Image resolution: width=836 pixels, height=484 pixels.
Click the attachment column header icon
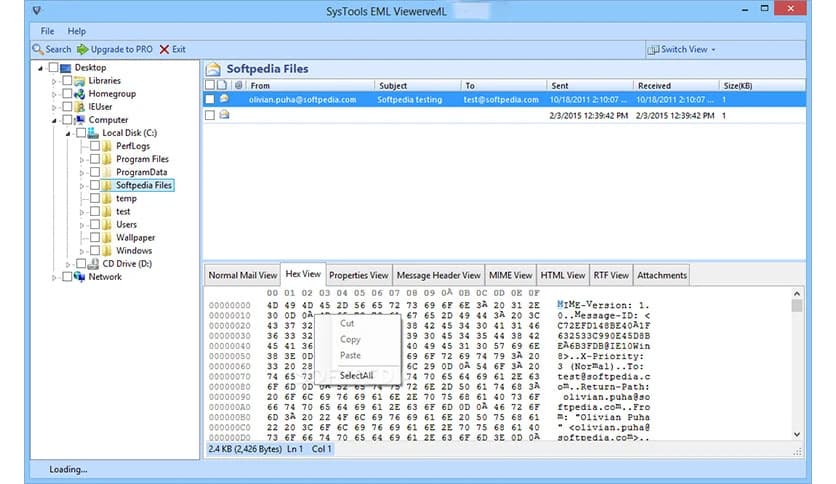click(238, 85)
